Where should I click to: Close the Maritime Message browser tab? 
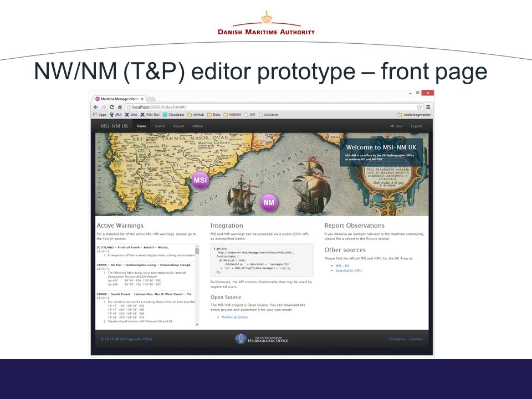[x=142, y=99]
